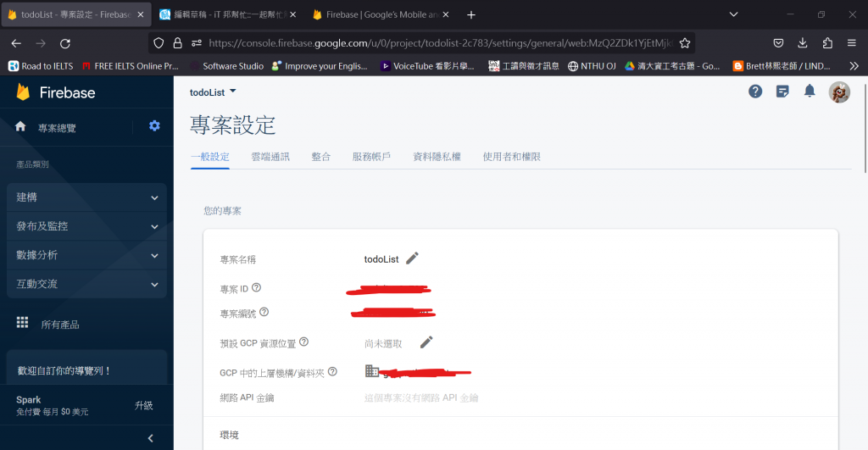Viewport: 868px width, 450px height.
Task: Show help for GCP 中的上層機構/資料夾
Action: tap(332, 371)
